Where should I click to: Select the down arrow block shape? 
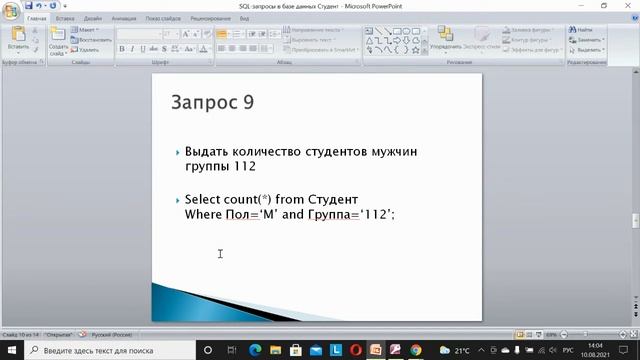406,40
